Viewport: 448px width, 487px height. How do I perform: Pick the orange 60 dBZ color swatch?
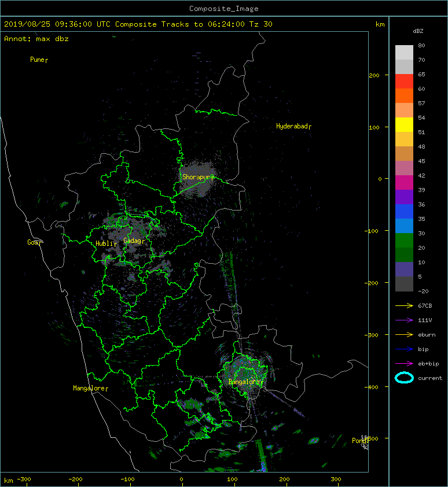(404, 95)
